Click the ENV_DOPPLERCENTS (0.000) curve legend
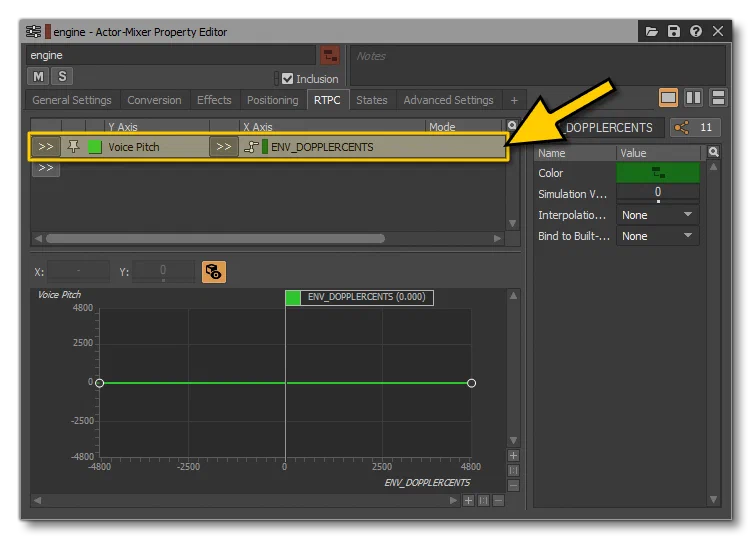752x540 pixels. click(359, 297)
